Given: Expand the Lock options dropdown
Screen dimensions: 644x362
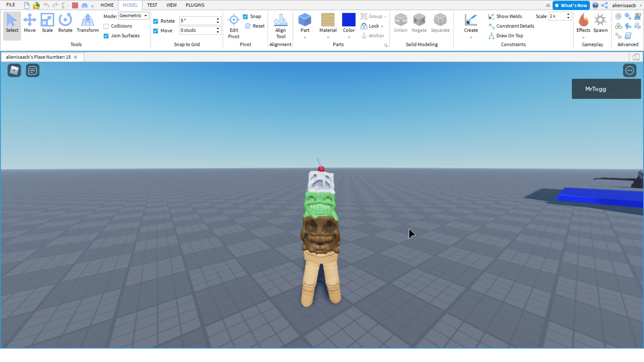Looking at the screenshot, I should tap(382, 26).
